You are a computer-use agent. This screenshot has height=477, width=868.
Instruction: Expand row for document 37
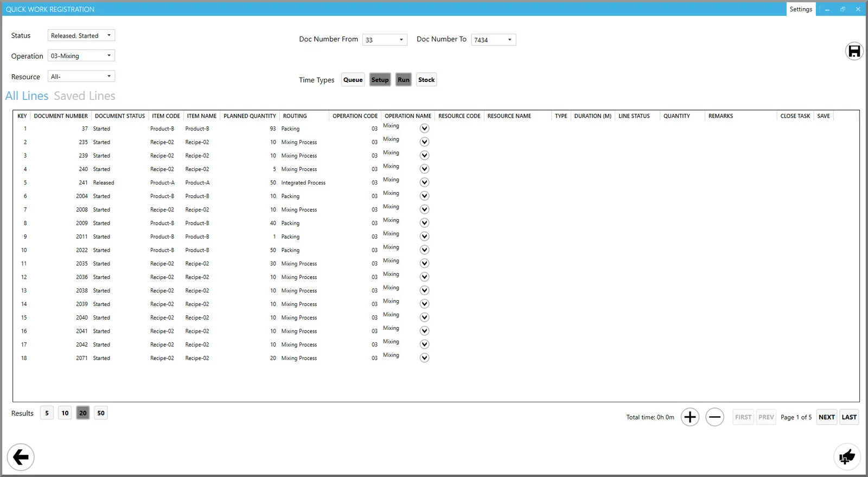click(x=425, y=129)
